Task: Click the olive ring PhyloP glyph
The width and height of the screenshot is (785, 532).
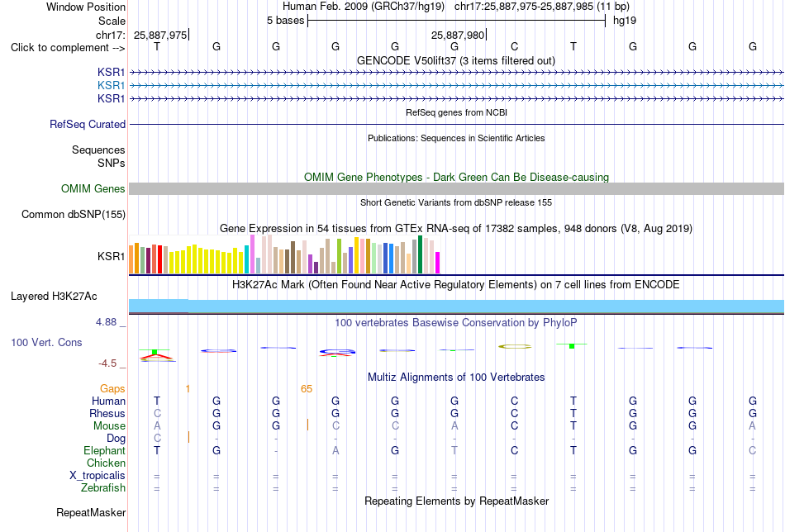Action: pyautogui.click(x=515, y=346)
